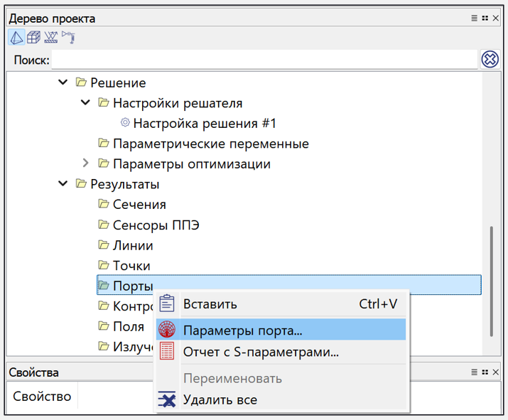Viewport: 508px width, 420px height.
Task: Clear search with the blue X button
Action: [490, 60]
